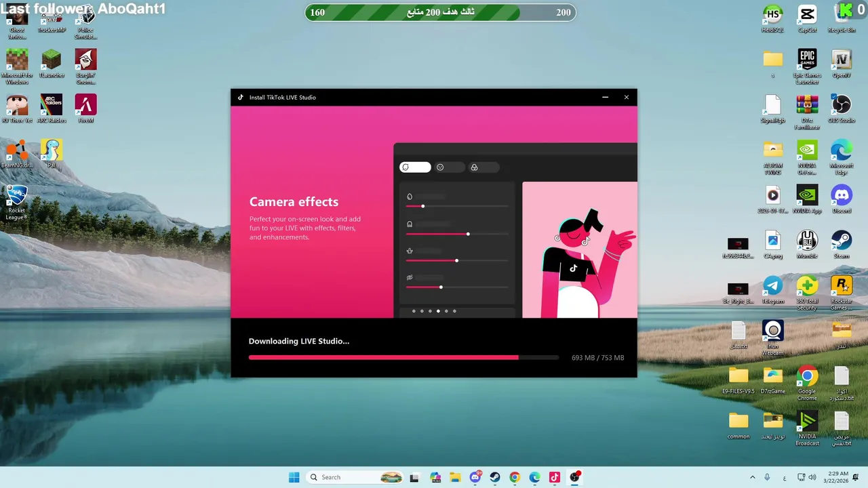868x488 pixels.
Task: Open Chrome from the taskbar
Action: point(515,477)
